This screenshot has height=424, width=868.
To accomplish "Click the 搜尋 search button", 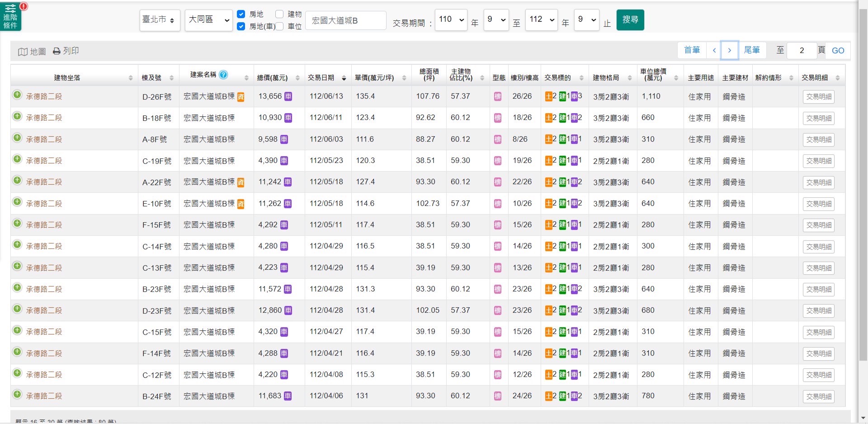I will click(x=630, y=20).
